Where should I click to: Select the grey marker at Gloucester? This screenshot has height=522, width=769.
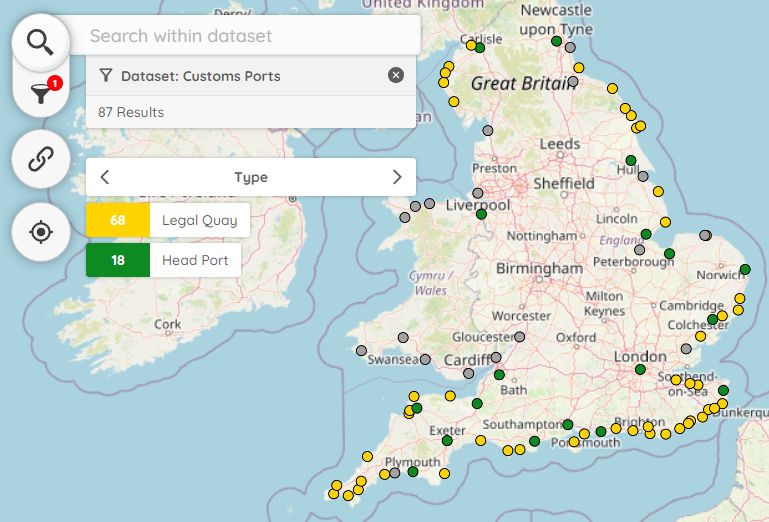[x=519, y=337]
